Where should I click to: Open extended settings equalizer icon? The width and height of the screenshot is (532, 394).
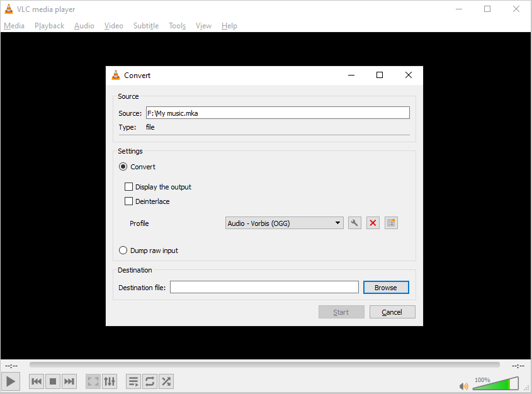[110, 381]
